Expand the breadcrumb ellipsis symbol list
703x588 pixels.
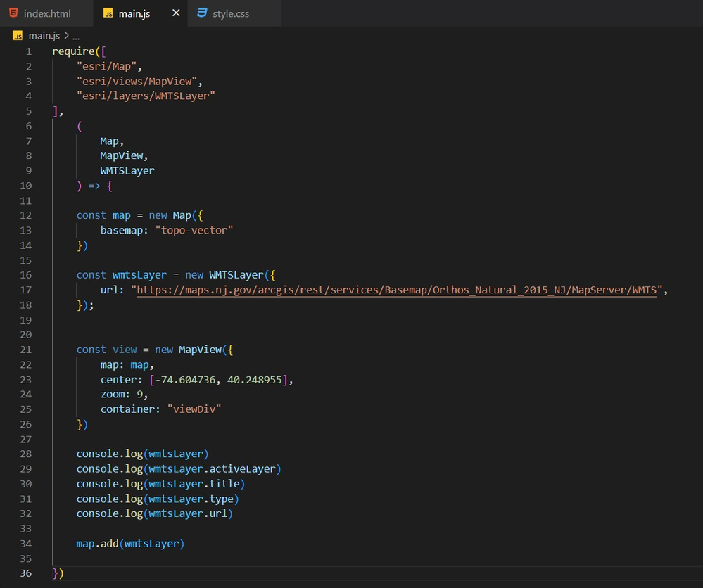coord(76,35)
